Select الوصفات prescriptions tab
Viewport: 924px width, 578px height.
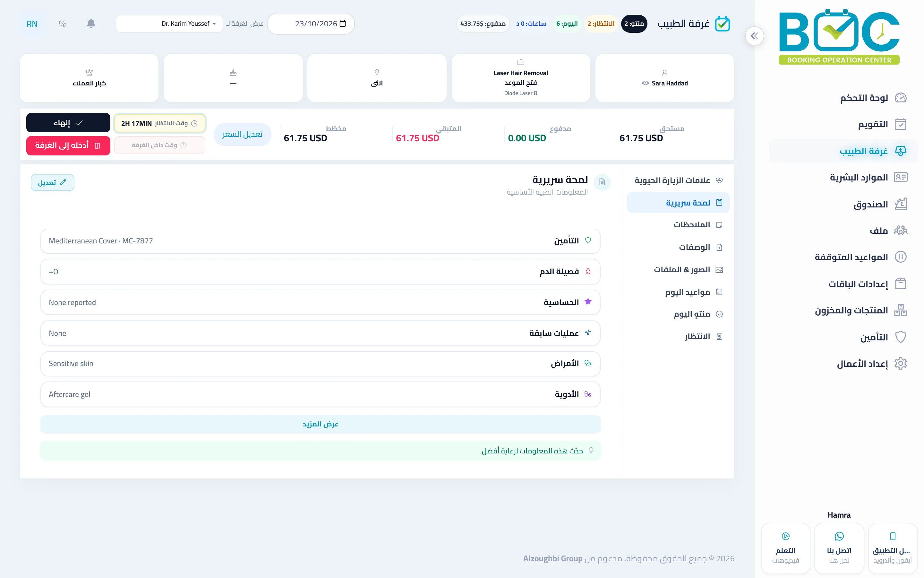pyautogui.click(x=678, y=247)
